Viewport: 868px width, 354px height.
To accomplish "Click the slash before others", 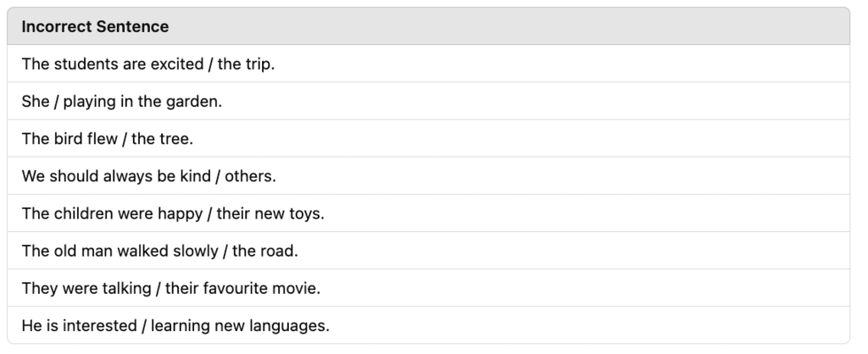I will tap(218, 176).
